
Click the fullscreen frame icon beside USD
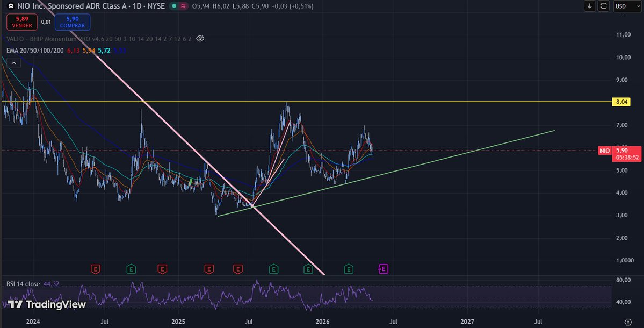[603, 6]
